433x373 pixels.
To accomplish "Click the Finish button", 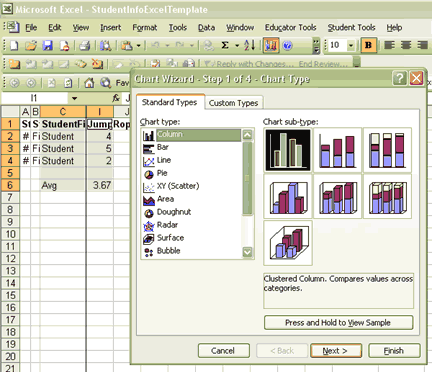I will [x=394, y=351].
